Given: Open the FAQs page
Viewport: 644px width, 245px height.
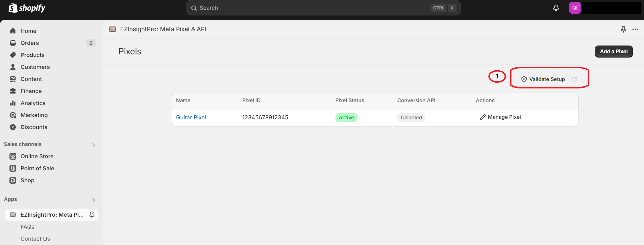Looking at the screenshot, I should pyautogui.click(x=27, y=227).
